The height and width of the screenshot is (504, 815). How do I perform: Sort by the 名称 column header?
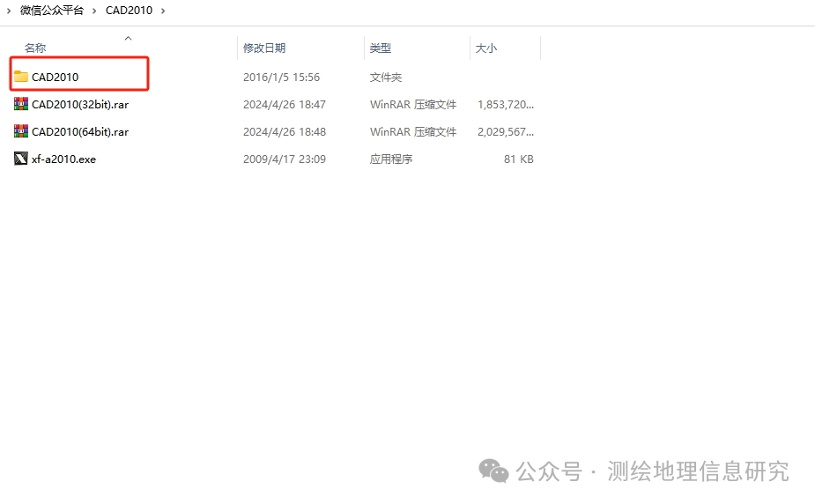[x=35, y=48]
